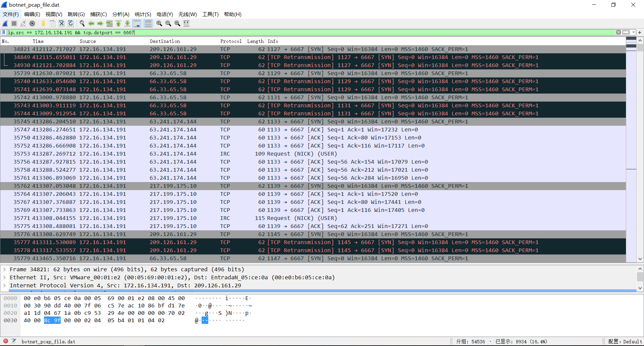Reload the capture file icon
The image size is (644, 346).
71,23
